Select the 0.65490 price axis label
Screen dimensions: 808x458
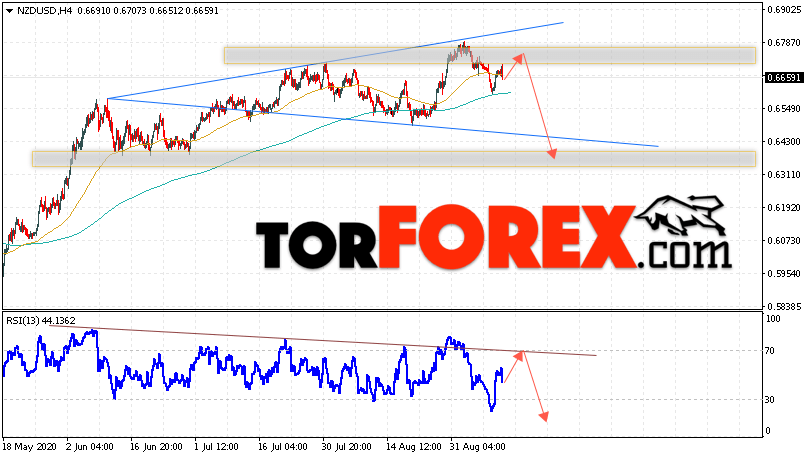pyautogui.click(x=784, y=109)
